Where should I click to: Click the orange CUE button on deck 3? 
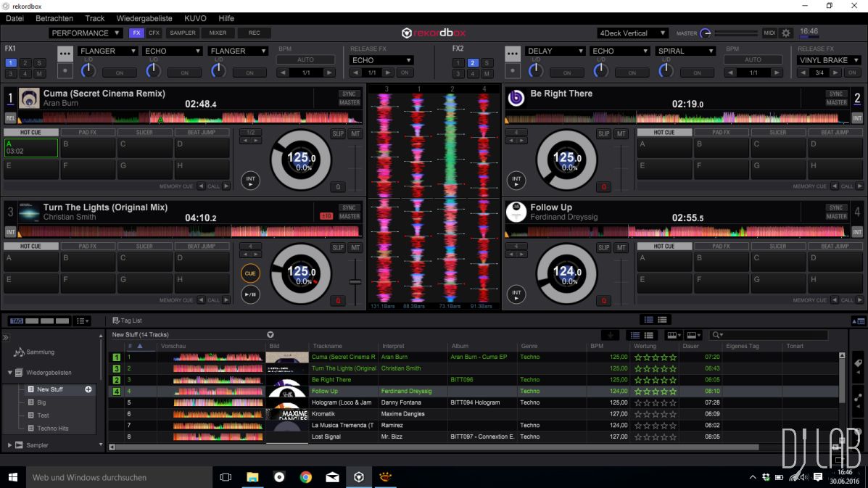(x=250, y=273)
